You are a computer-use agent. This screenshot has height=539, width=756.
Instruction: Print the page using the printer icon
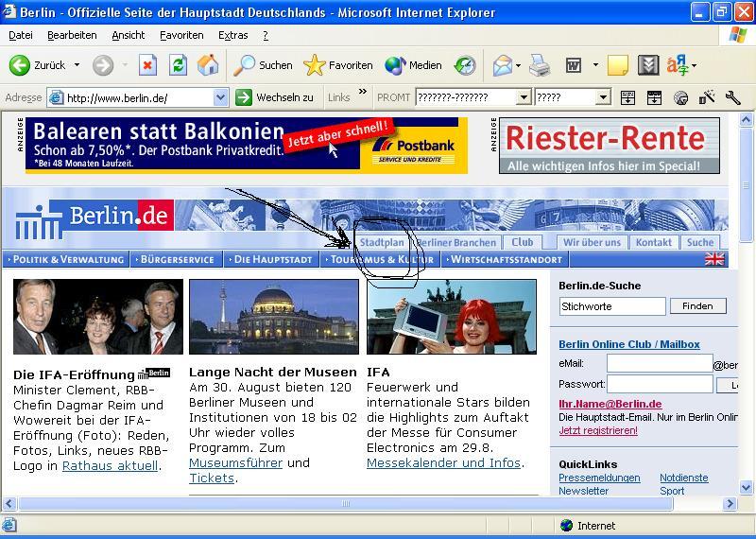[540, 65]
